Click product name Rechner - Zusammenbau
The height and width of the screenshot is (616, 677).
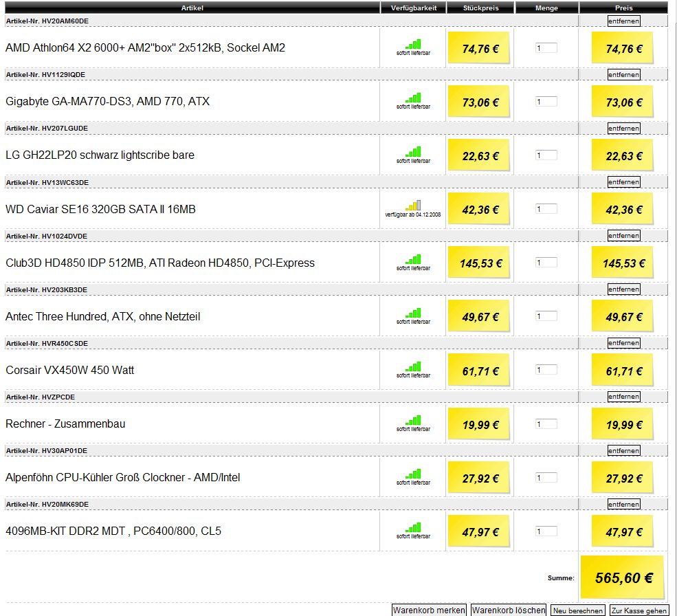pos(65,423)
